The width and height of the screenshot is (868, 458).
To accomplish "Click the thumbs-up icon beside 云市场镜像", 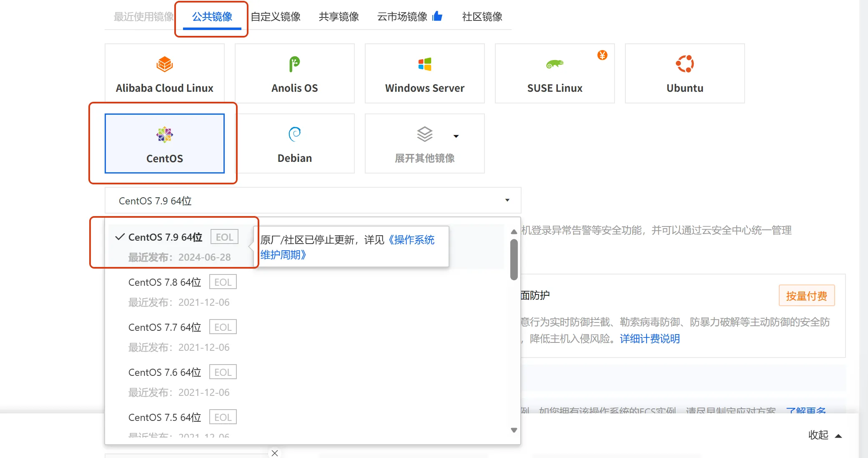I will pos(437,16).
